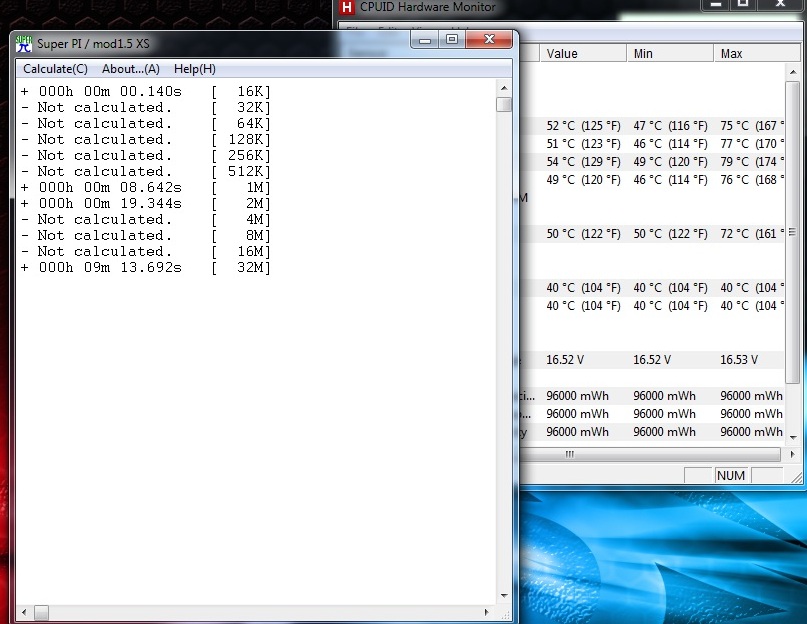Click the Super PI horizontal scroll left arrow
Image resolution: width=807 pixels, height=624 pixels.
[x=24, y=613]
